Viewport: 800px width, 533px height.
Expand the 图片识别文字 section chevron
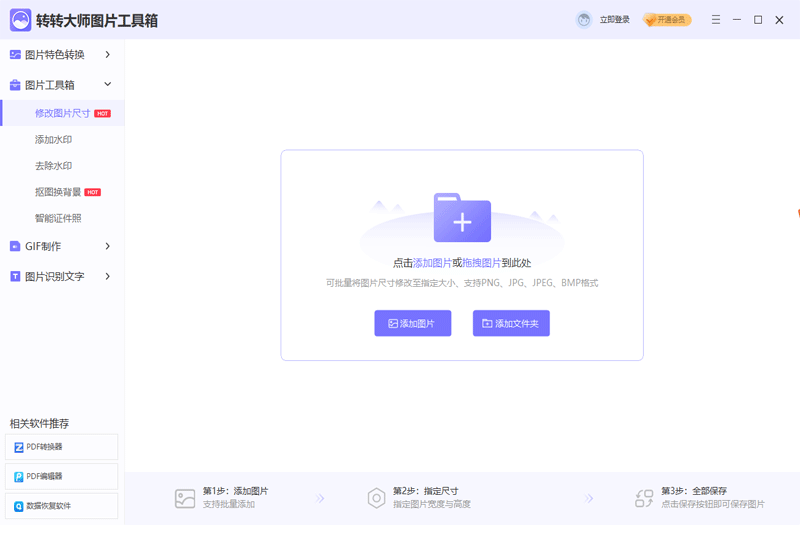click(x=108, y=276)
